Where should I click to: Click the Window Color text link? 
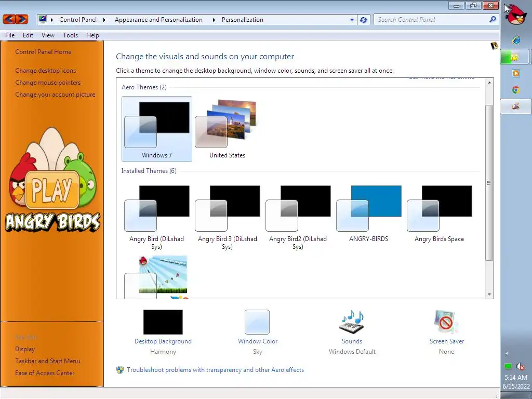tap(258, 341)
